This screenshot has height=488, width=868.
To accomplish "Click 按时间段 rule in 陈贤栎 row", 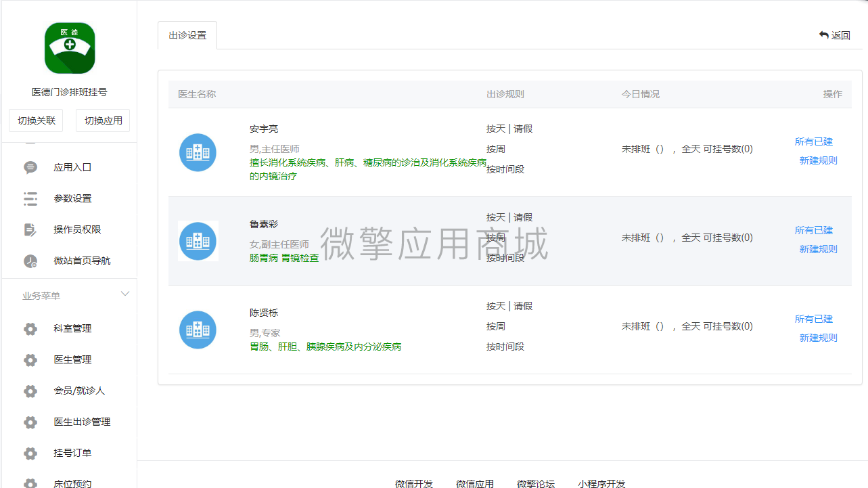I will click(505, 347).
